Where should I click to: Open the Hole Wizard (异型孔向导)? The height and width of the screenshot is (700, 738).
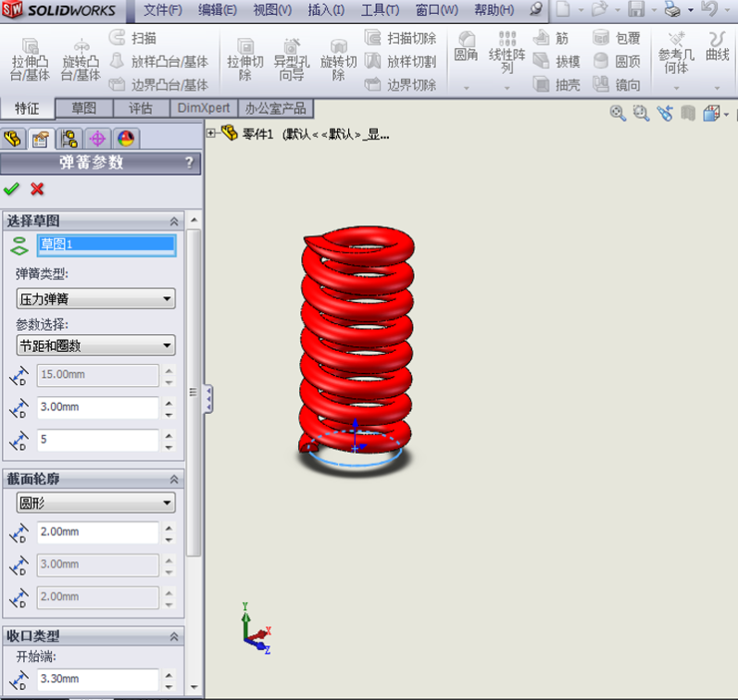tap(292, 60)
